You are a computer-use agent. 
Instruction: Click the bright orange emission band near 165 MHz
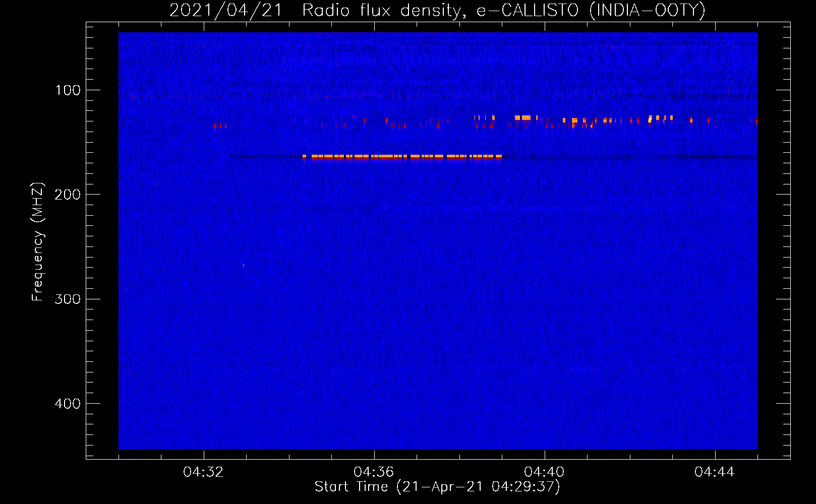pos(402,157)
